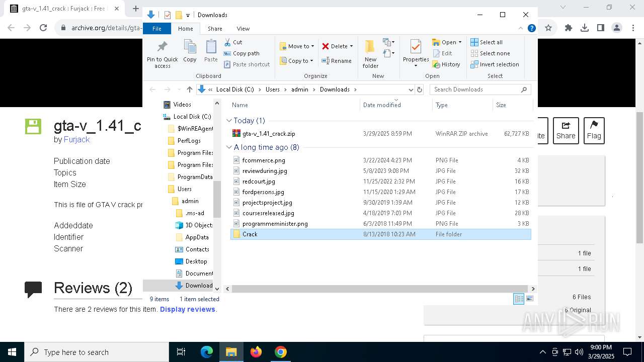644x362 pixels.
Task: Click the Share button on archive page
Action: (x=566, y=131)
